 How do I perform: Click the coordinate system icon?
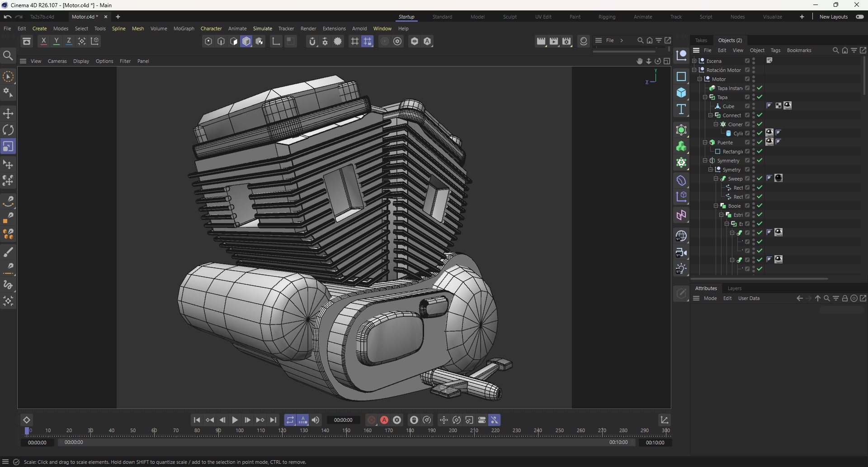(x=95, y=41)
